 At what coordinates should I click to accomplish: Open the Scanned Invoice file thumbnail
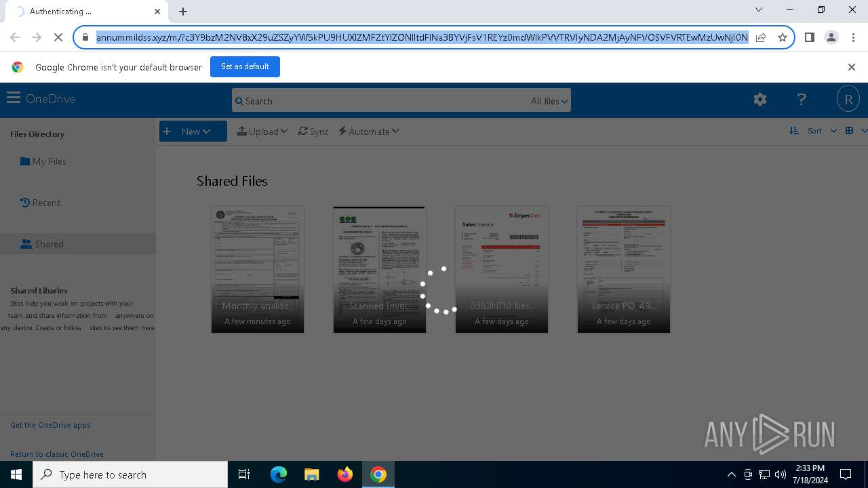[x=380, y=270]
